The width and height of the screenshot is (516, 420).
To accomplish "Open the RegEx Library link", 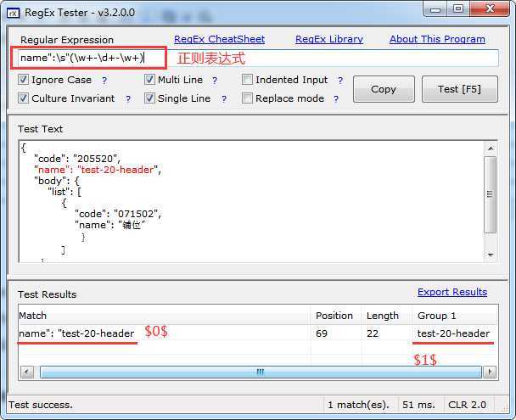I will coord(328,39).
